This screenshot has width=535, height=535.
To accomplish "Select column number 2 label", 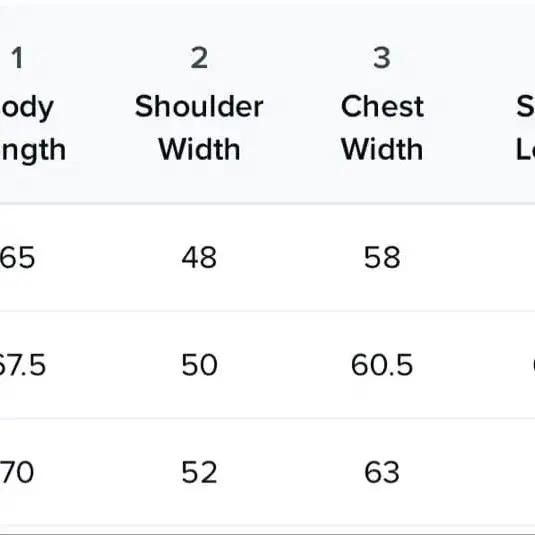I will [x=199, y=58].
